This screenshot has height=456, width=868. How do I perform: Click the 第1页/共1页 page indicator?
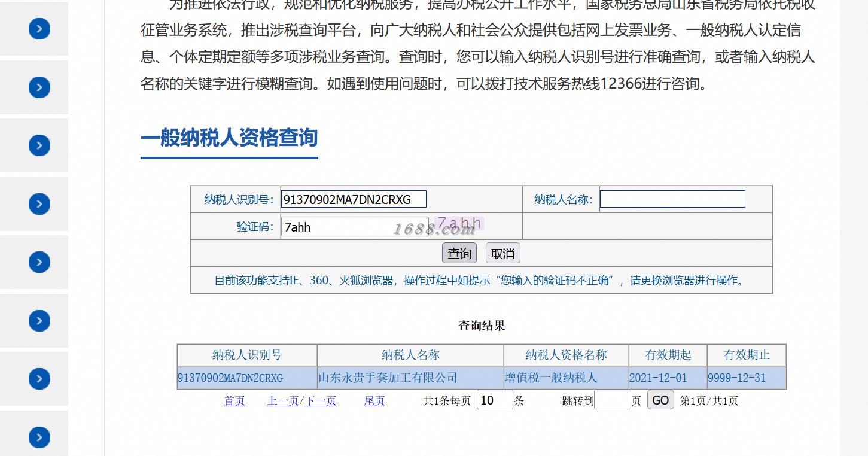click(709, 401)
